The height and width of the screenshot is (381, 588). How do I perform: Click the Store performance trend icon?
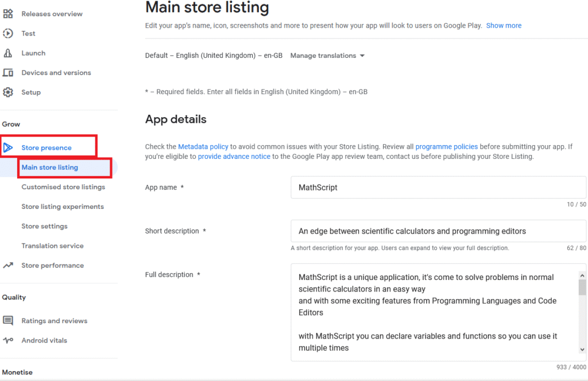[8, 265]
